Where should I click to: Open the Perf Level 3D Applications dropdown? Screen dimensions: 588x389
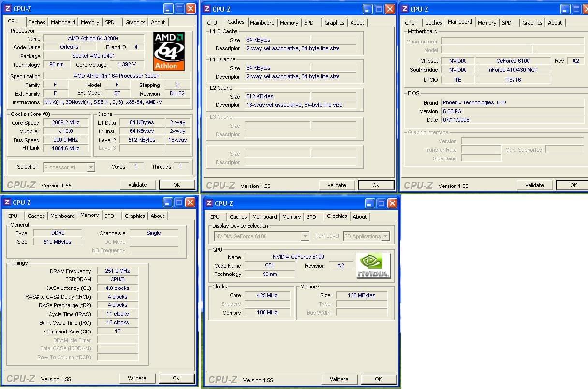coord(385,236)
